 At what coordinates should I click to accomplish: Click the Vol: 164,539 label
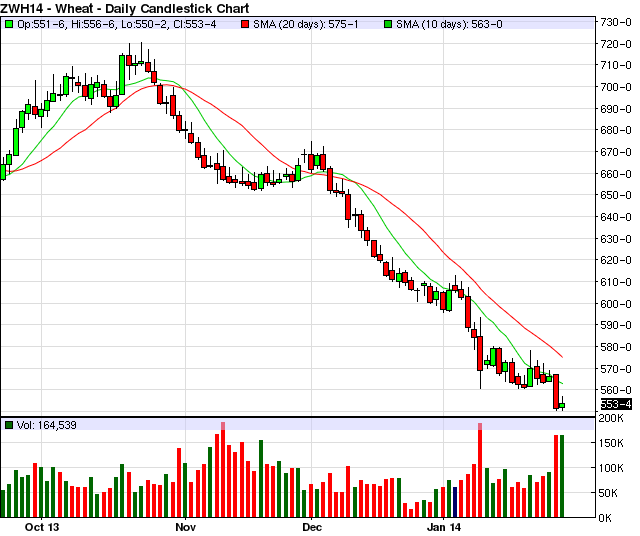pos(47,425)
